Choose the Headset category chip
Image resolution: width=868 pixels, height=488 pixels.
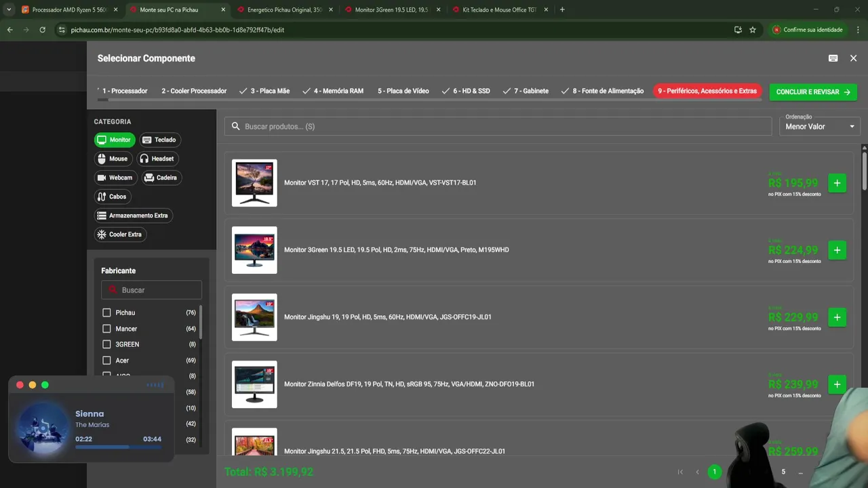157,159
